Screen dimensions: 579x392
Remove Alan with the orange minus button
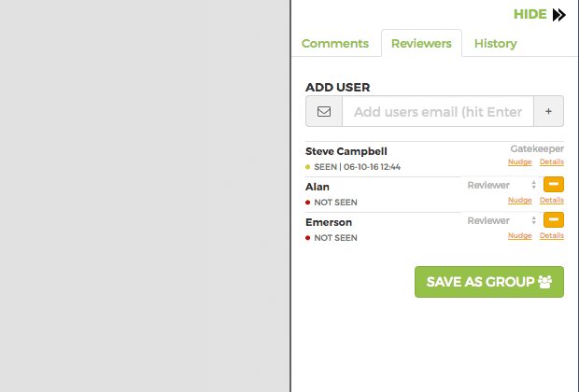click(554, 184)
